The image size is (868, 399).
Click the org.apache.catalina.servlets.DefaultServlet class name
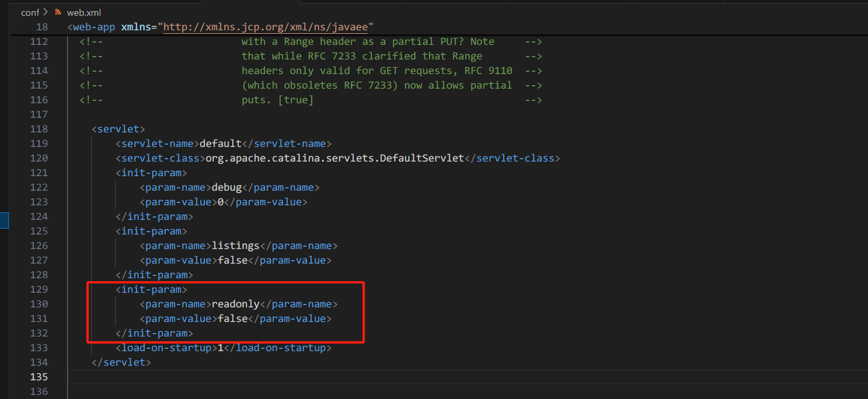(x=334, y=158)
